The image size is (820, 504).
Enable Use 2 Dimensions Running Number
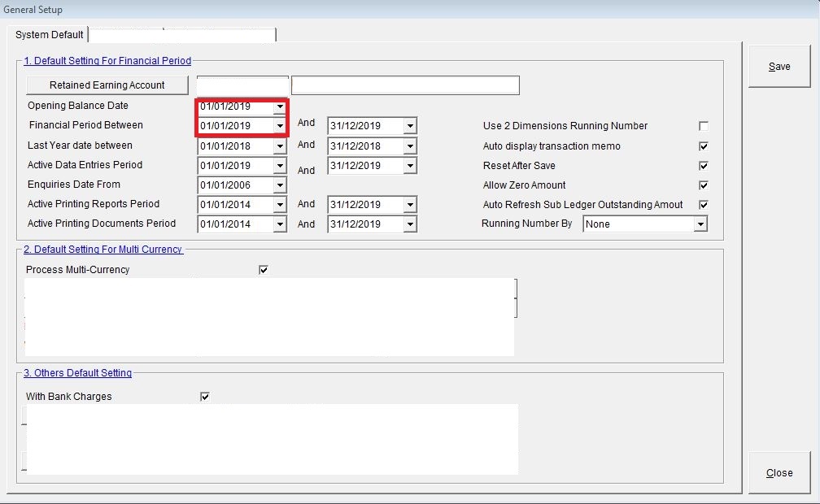click(704, 126)
